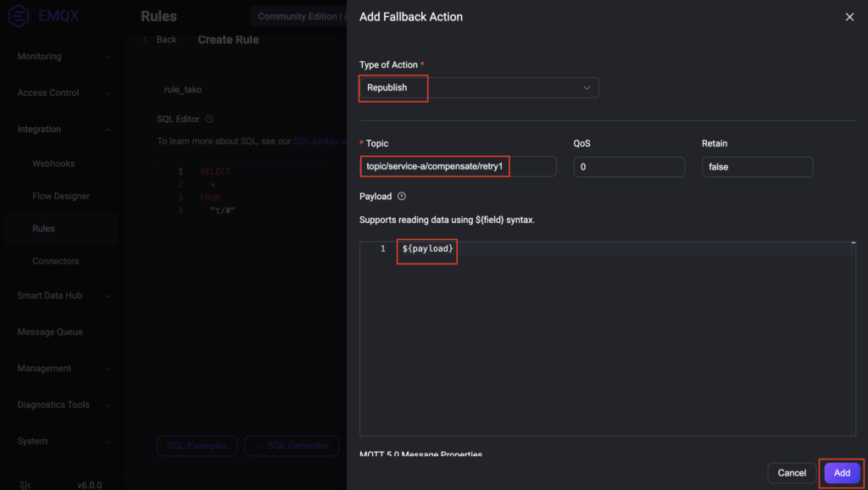Click the SQL Editor help icon
This screenshot has height=490, width=868.
209,120
